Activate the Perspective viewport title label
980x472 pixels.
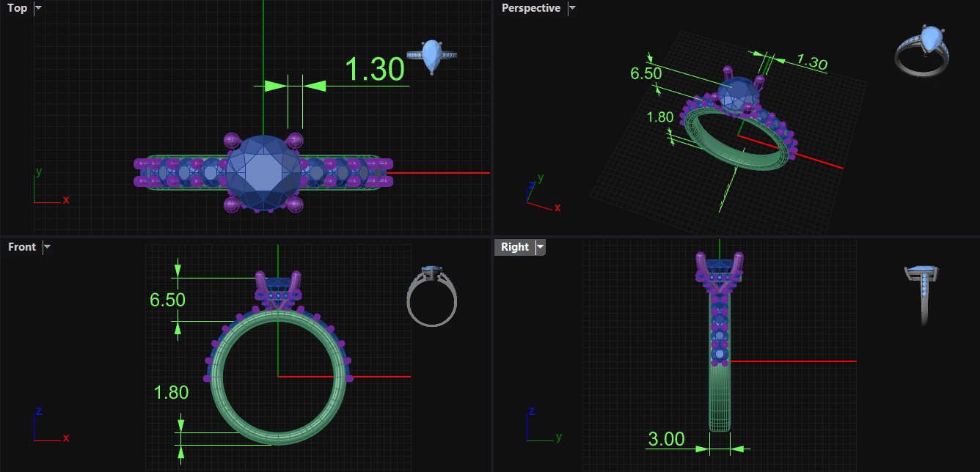tap(530, 8)
